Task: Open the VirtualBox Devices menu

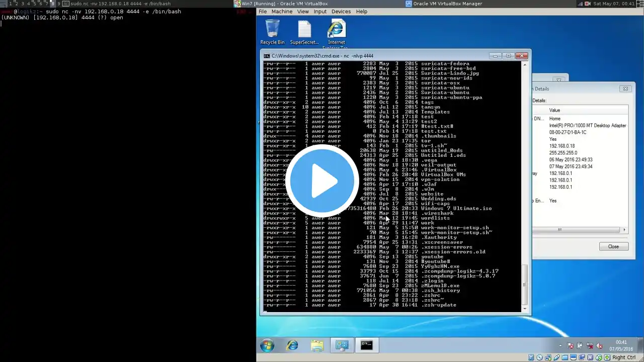Action: pyautogui.click(x=341, y=12)
